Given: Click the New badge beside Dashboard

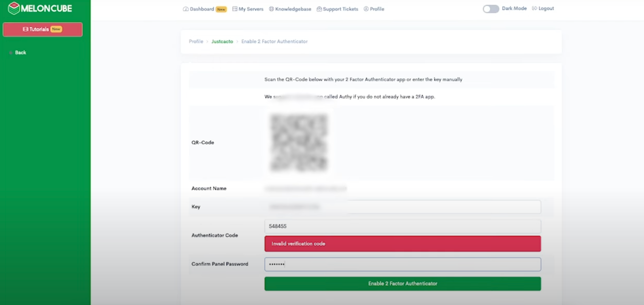Looking at the screenshot, I should (221, 9).
